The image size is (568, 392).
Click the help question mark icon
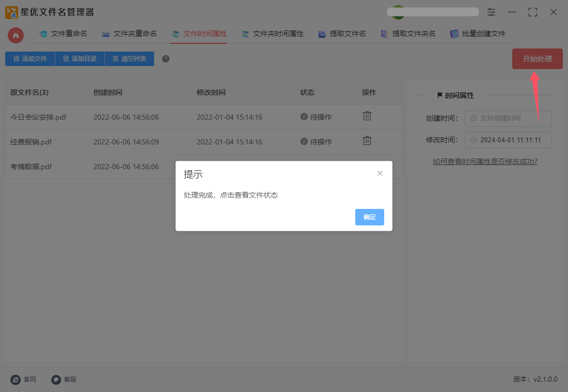pyautogui.click(x=166, y=59)
